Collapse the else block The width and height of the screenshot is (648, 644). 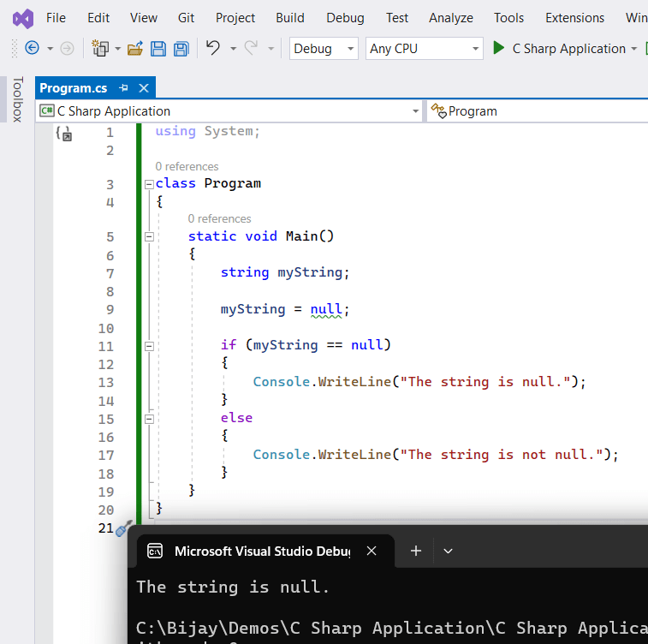149,419
